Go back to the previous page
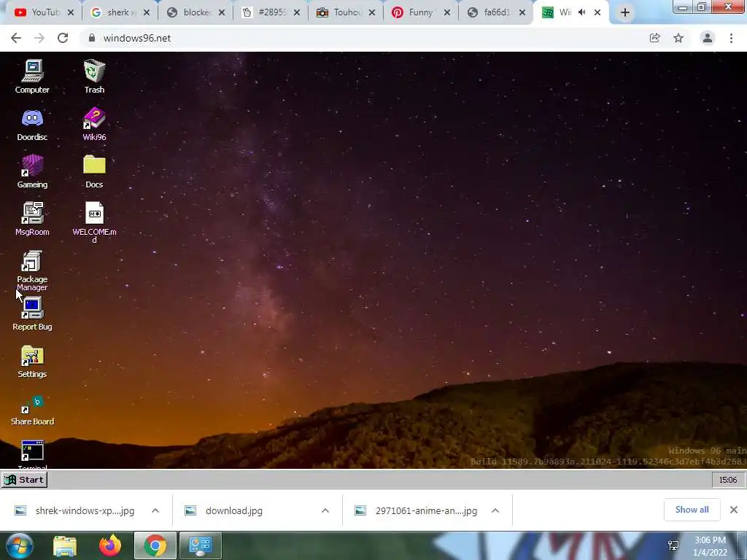 16,38
